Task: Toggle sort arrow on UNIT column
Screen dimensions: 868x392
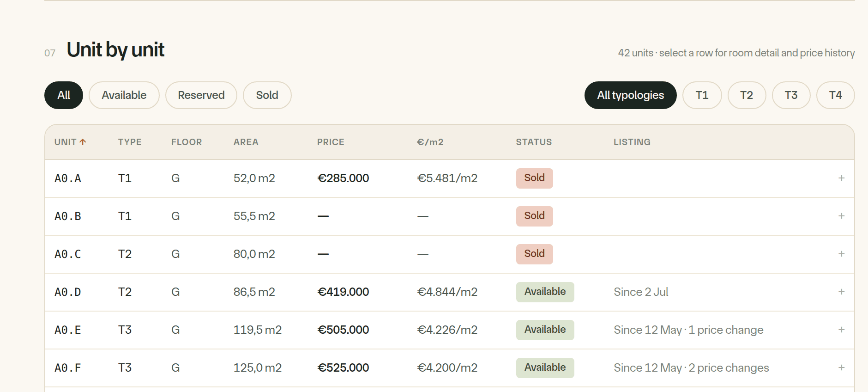Action: pyautogui.click(x=83, y=142)
